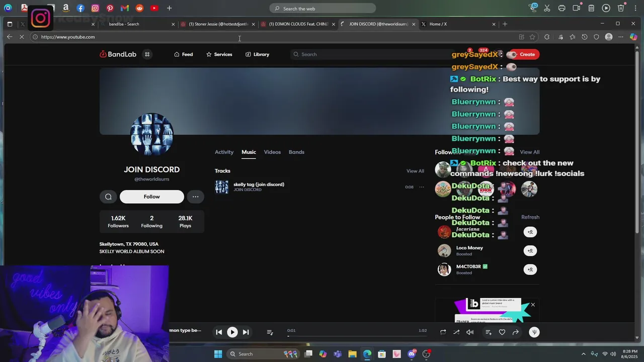644x362 pixels.
Task: Toggle shuffle in the player bar
Action: pos(456,332)
